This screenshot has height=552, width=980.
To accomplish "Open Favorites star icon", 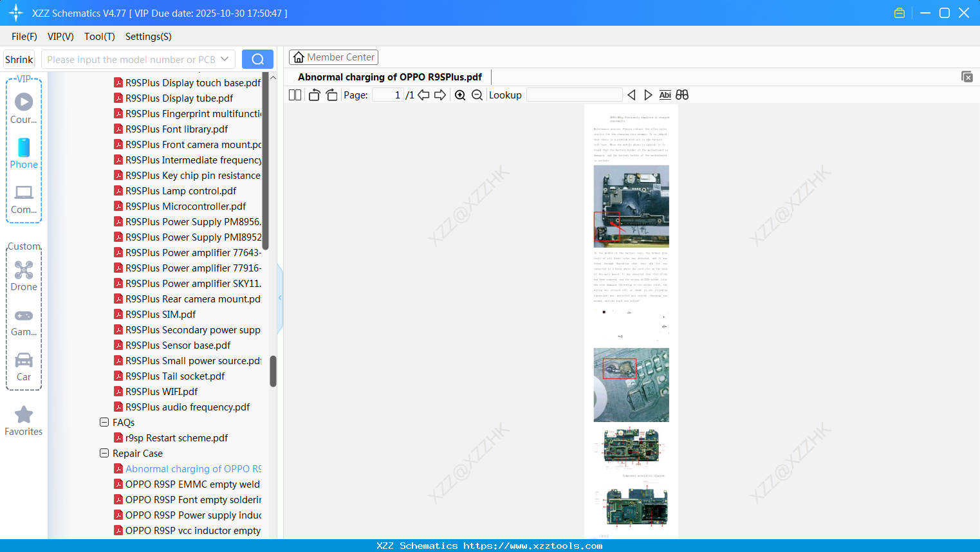I will coord(24,415).
